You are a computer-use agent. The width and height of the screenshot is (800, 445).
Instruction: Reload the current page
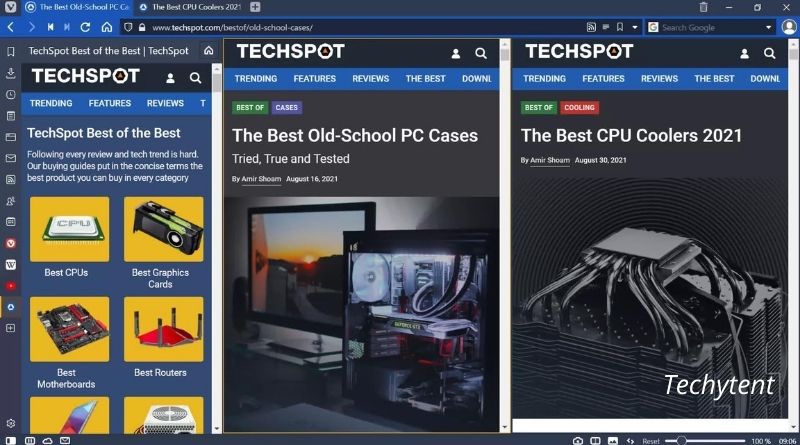tap(85, 27)
